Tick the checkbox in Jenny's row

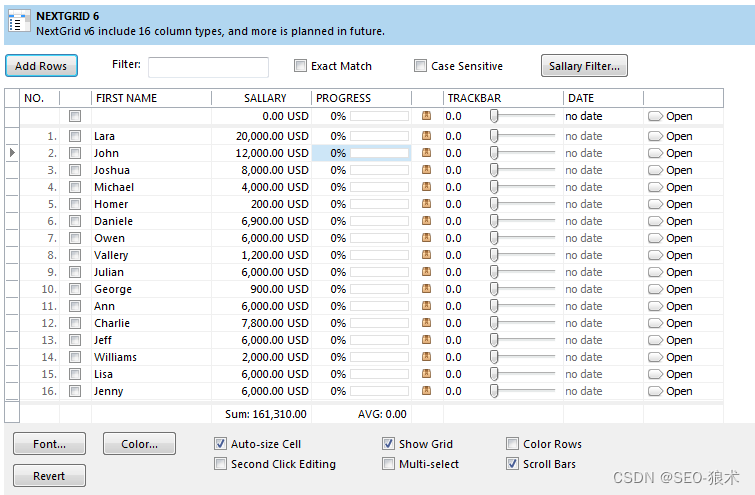click(75, 391)
